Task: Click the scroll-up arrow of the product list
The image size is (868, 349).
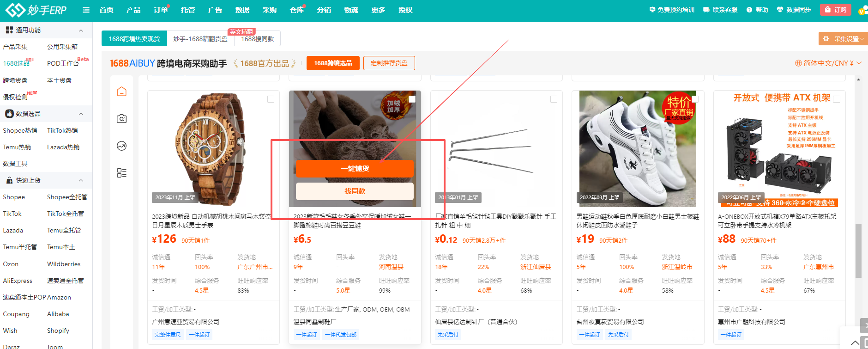Action: click(x=858, y=80)
